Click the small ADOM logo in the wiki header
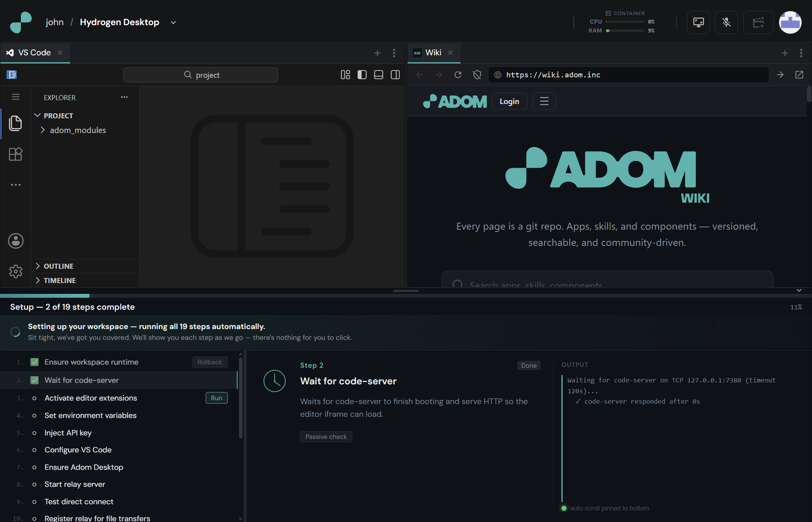The height and width of the screenshot is (522, 812). (x=455, y=101)
